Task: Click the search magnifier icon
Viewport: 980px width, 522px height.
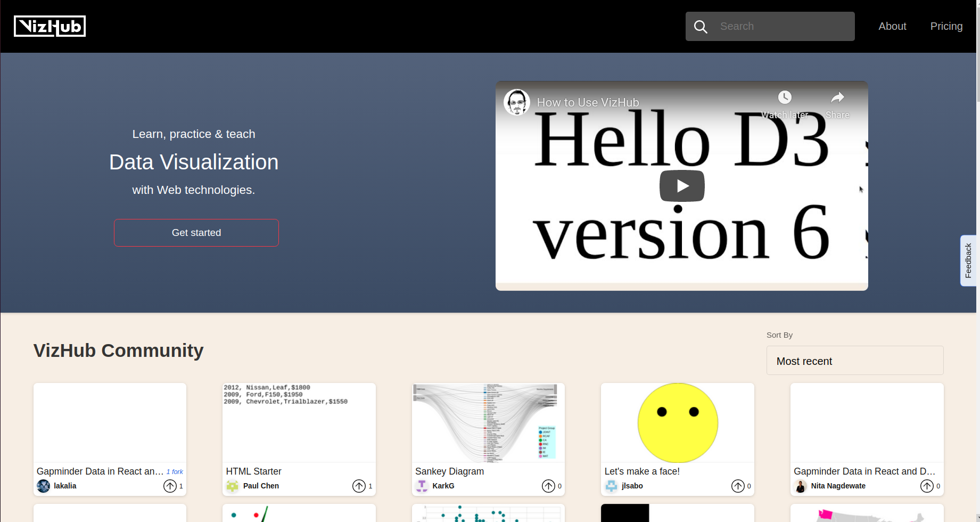Action: click(701, 26)
